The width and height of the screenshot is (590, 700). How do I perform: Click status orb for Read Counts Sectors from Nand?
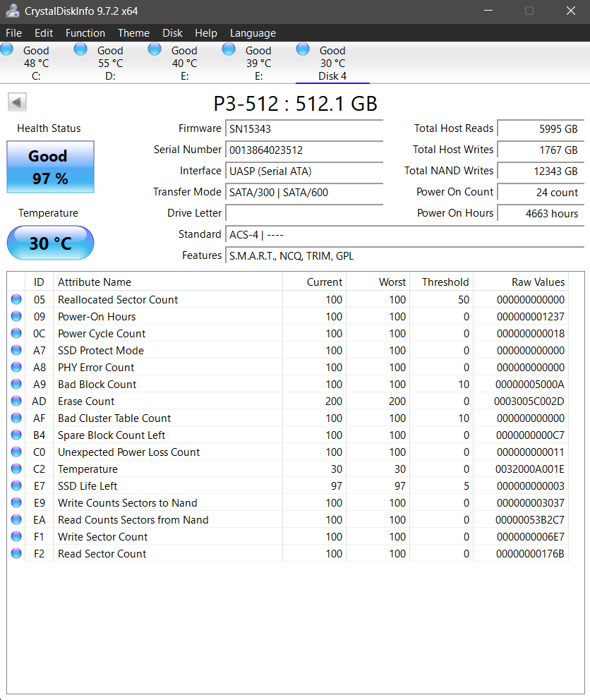point(16,519)
